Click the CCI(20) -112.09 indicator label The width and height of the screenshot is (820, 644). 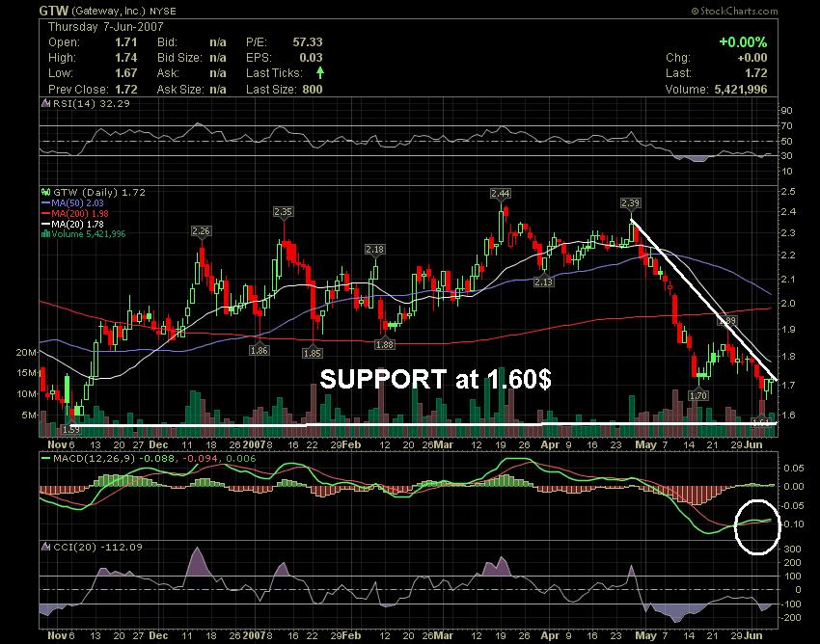click(97, 548)
